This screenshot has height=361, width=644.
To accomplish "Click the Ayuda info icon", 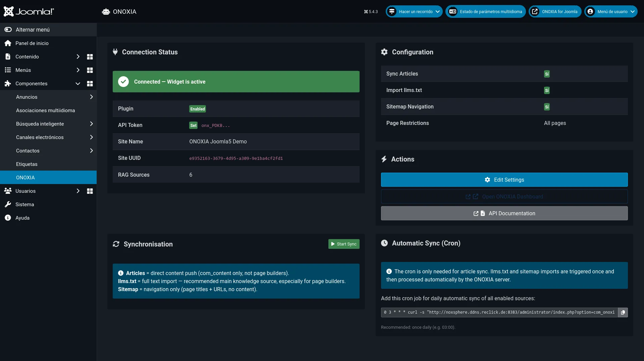I will 8,218.
